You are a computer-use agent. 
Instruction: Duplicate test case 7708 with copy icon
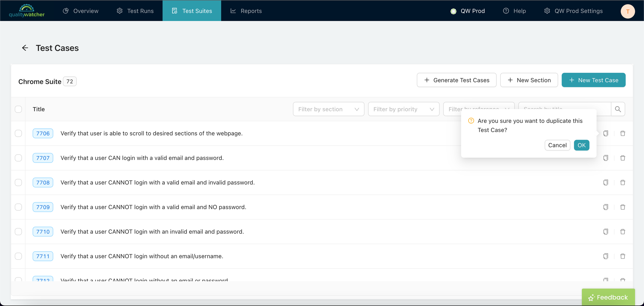click(606, 183)
